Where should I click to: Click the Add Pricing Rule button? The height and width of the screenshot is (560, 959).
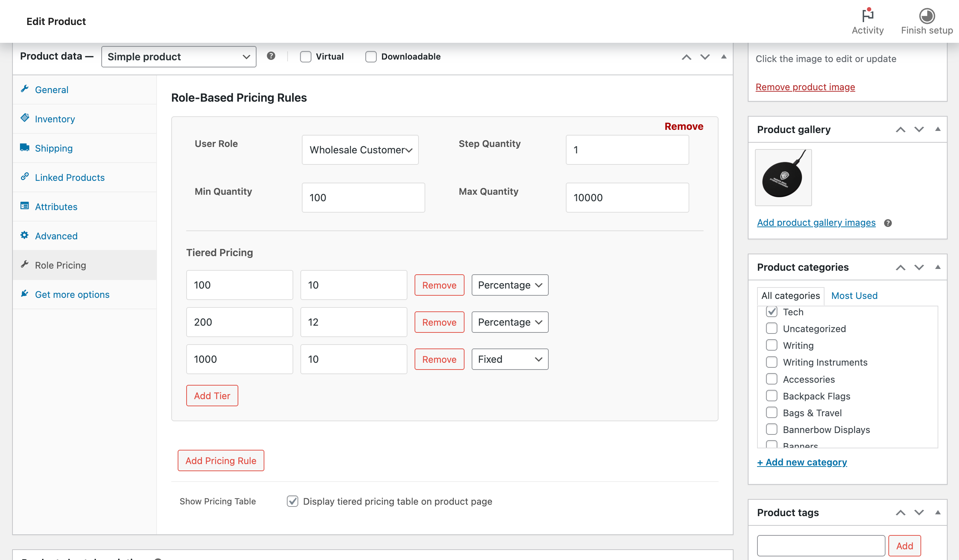click(221, 460)
